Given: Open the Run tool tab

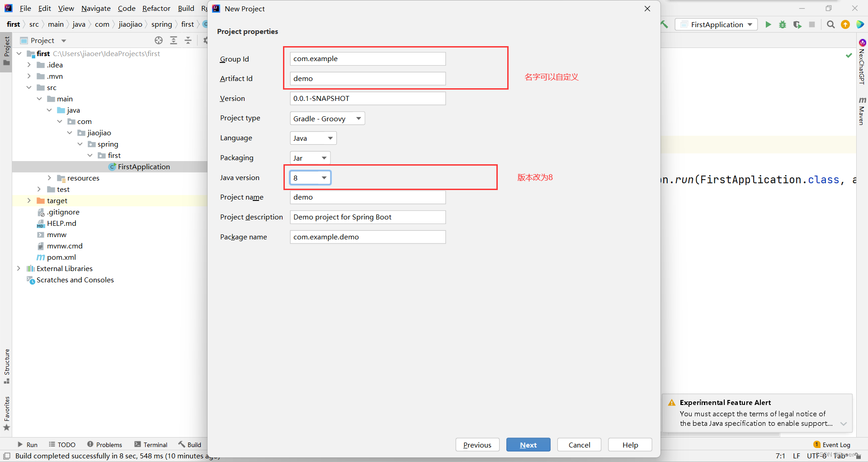Looking at the screenshot, I should click(28, 445).
